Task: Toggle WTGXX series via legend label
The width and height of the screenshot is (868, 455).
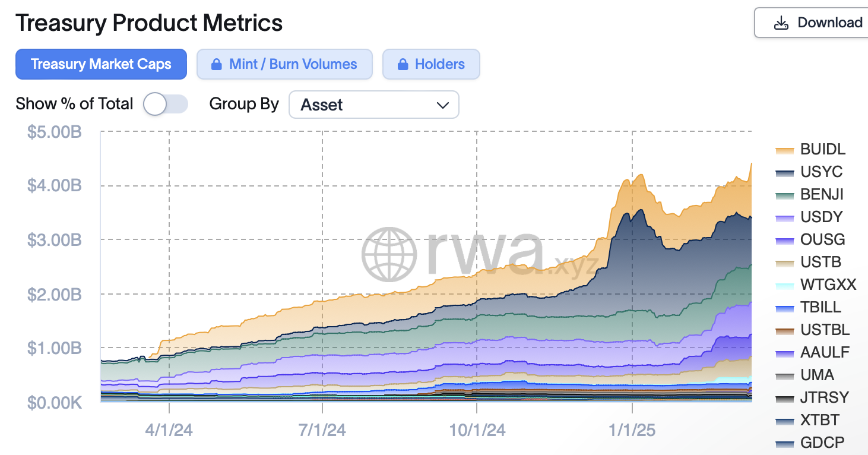Action: (829, 285)
